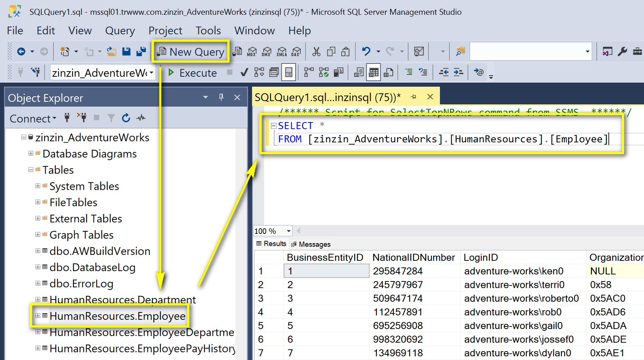Switch output to Results to Text
This screenshot has width=644, height=360.
[359, 72]
